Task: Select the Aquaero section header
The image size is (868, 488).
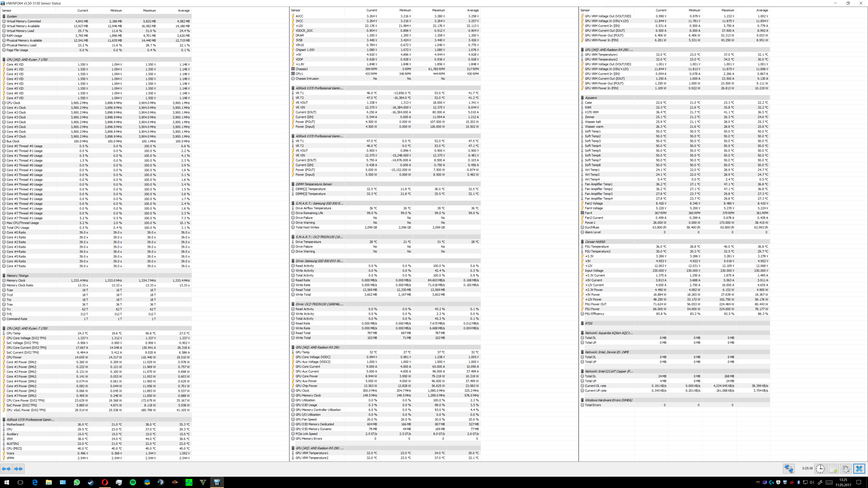Action: (591, 98)
